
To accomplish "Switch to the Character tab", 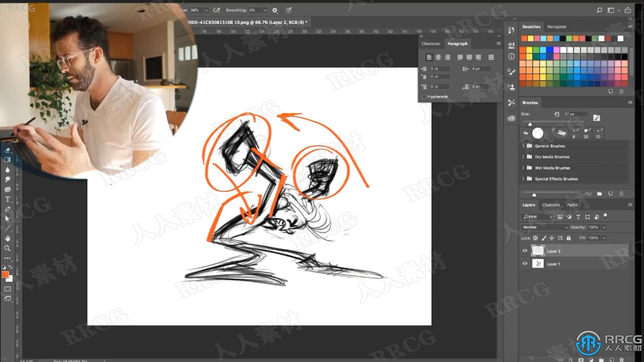I will coord(431,44).
